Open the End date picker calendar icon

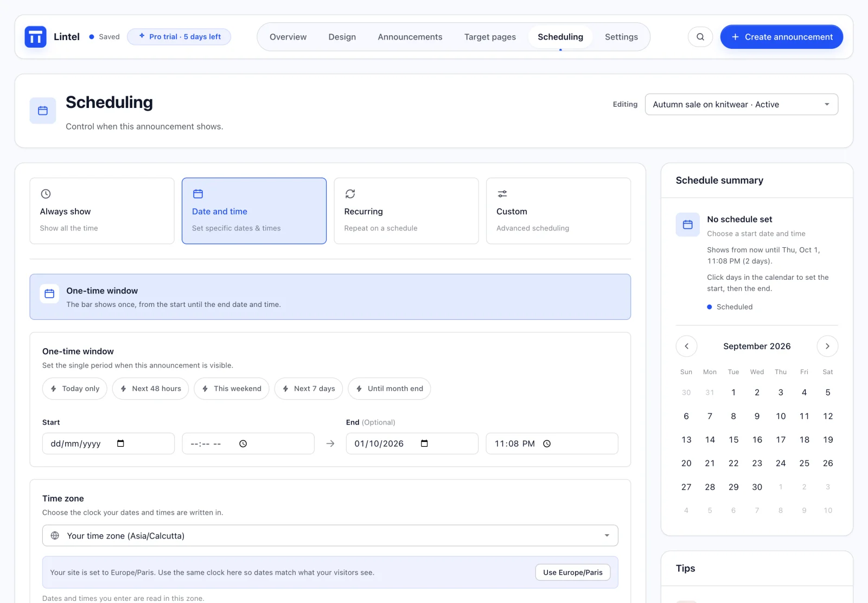point(424,444)
